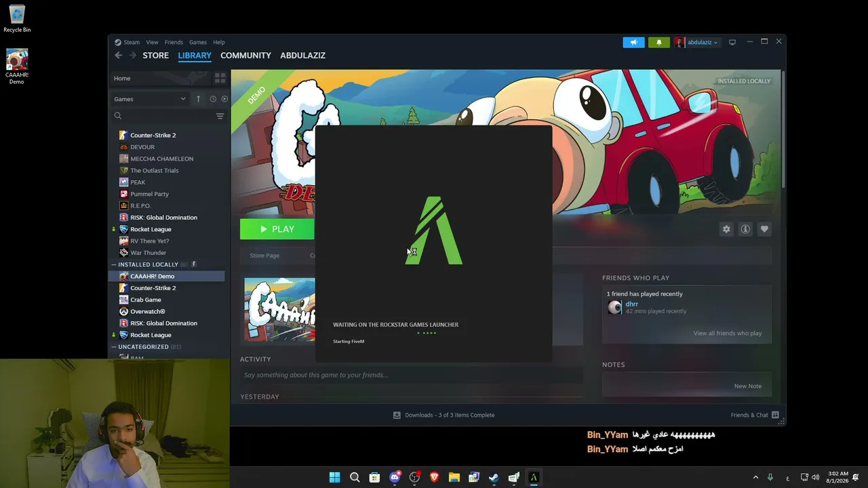
Task: Switch to Discord in the taskbar
Action: (x=395, y=477)
